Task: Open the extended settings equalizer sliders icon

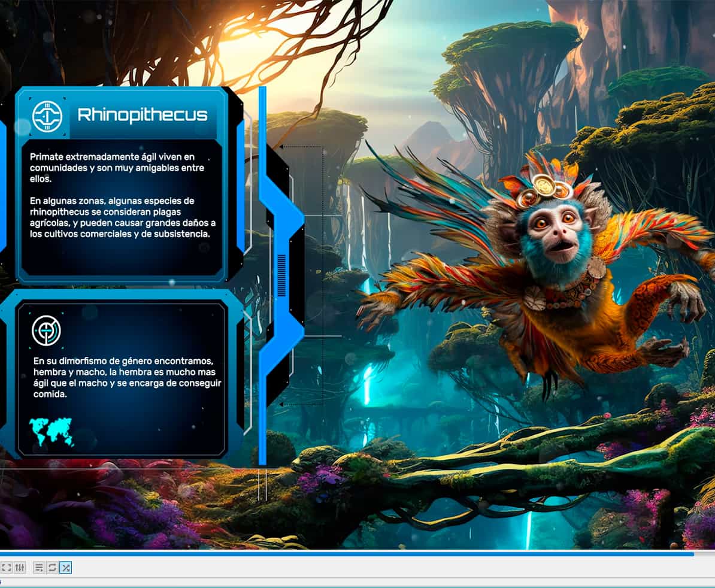Action: click(20, 567)
